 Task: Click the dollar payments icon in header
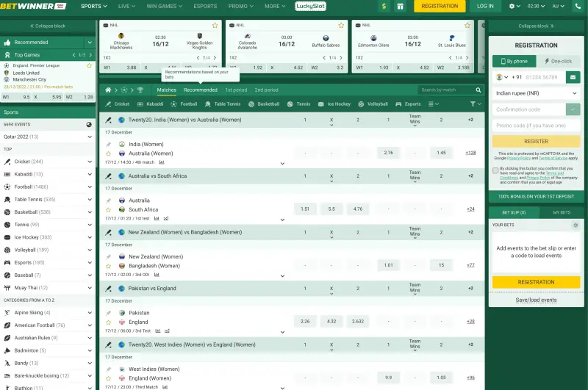click(x=384, y=7)
